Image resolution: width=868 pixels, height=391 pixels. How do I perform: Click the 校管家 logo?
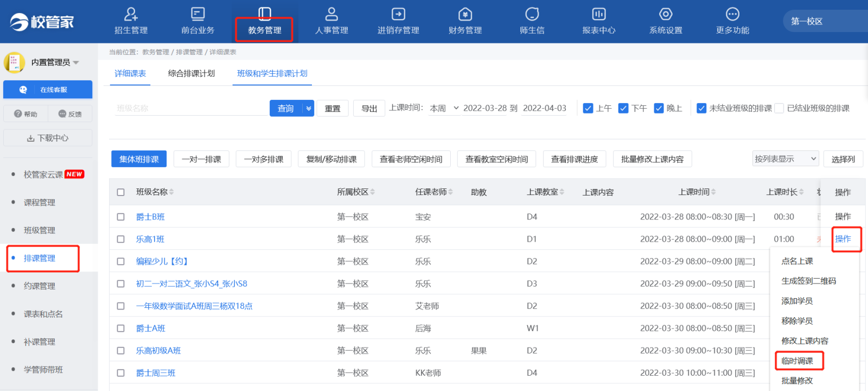click(x=42, y=22)
